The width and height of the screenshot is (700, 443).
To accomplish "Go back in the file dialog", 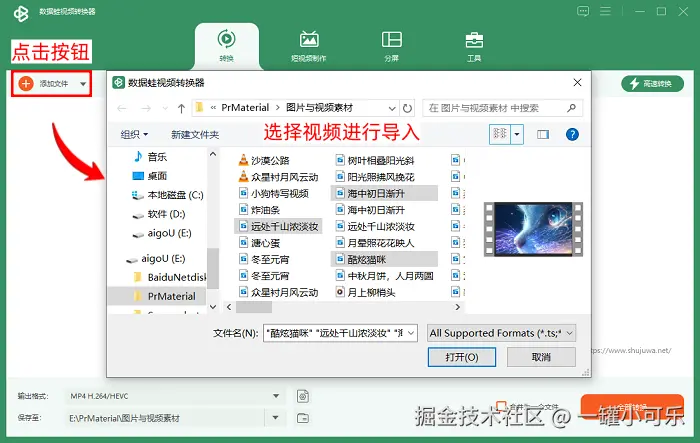I will 122,108.
